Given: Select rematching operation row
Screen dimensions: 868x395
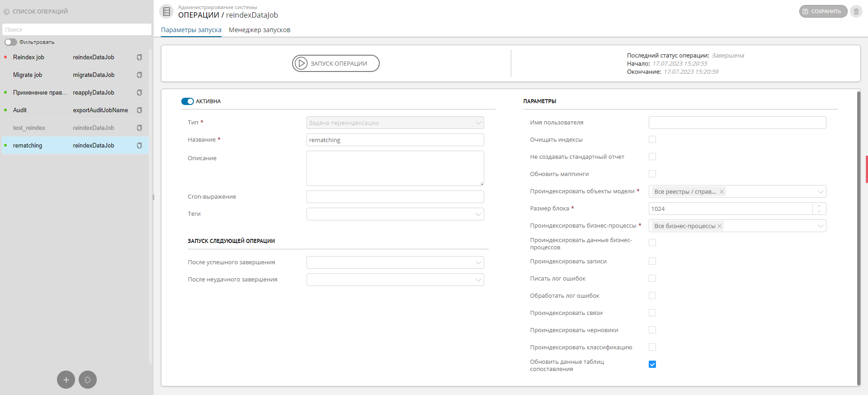Looking at the screenshot, I should coord(75,146).
